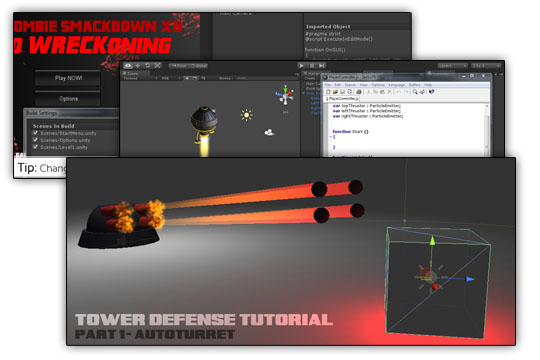Select the PlayerController.js tab
This screenshot has height=360, width=540.
click(342, 99)
